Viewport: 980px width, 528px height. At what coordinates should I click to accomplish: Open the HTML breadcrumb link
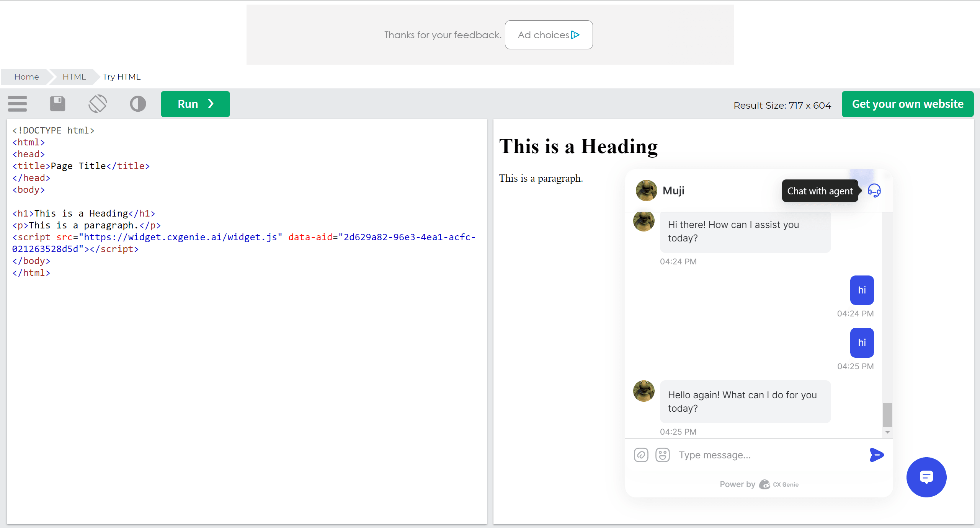(74, 77)
